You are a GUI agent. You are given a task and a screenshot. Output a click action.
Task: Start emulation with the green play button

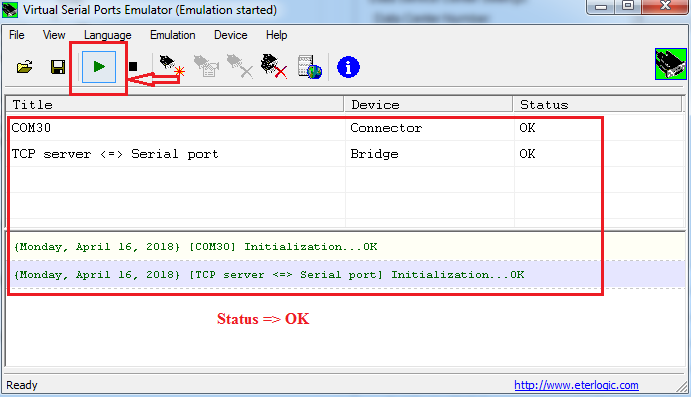(99, 67)
